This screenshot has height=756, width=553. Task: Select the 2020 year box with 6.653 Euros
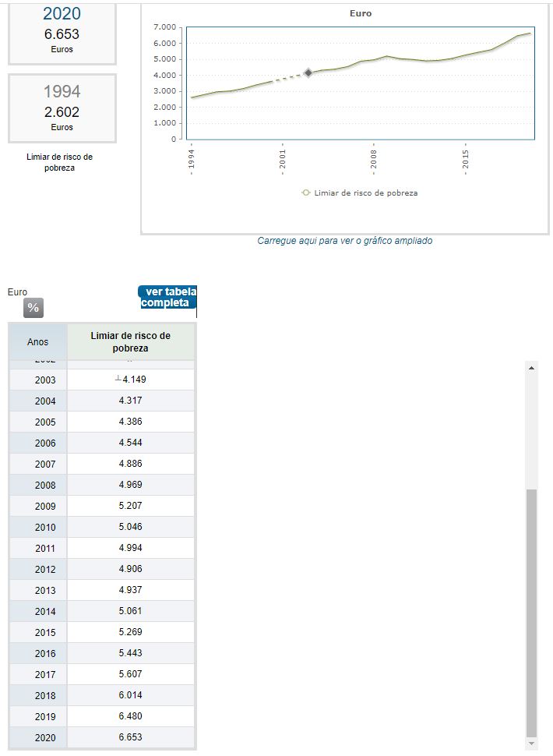click(62, 33)
